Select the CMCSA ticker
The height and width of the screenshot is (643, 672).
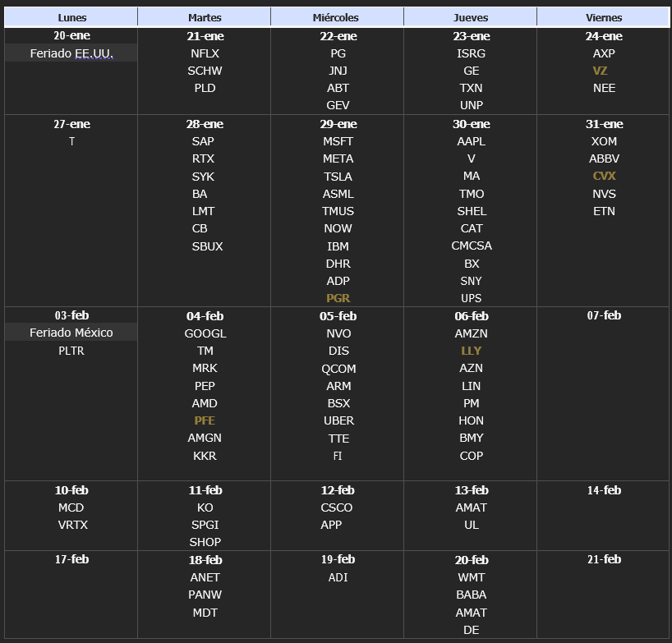click(472, 246)
